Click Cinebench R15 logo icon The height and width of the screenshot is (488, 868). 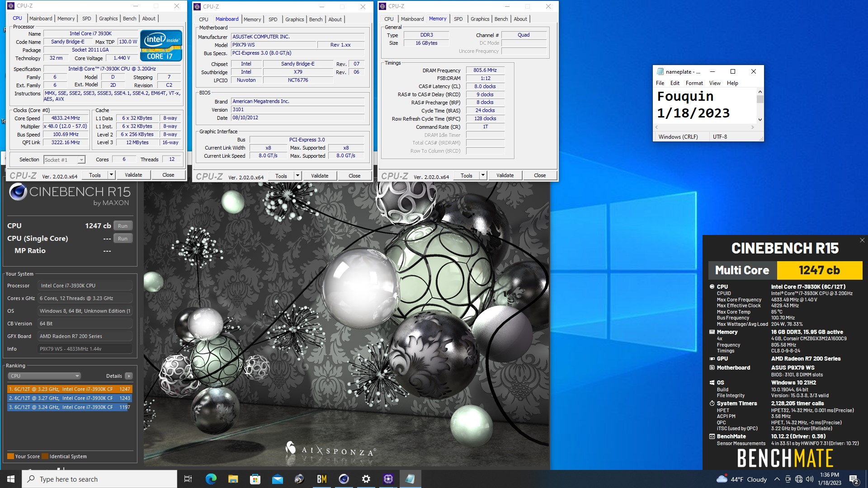(18, 192)
